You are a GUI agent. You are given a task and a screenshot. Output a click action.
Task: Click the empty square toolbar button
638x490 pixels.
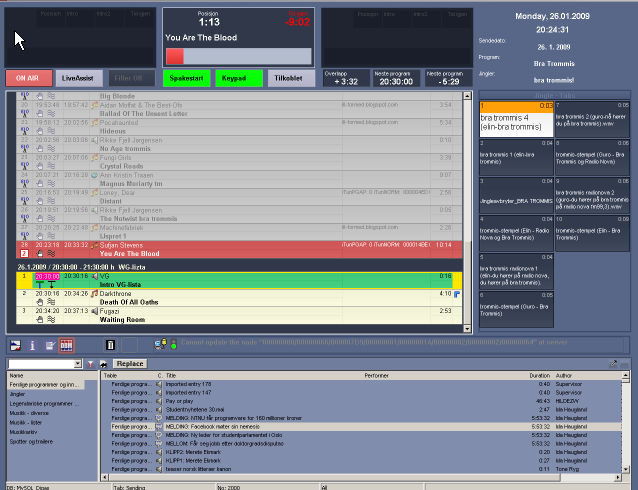pos(130,345)
